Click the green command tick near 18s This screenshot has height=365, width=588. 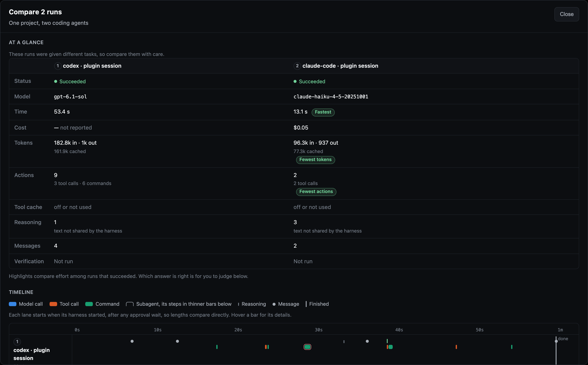coord(217,347)
